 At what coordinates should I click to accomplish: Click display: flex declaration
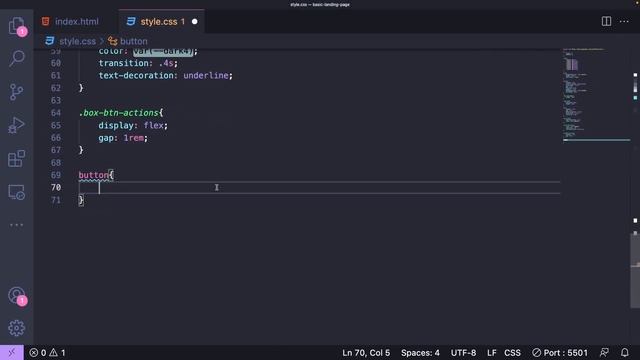[x=133, y=125]
